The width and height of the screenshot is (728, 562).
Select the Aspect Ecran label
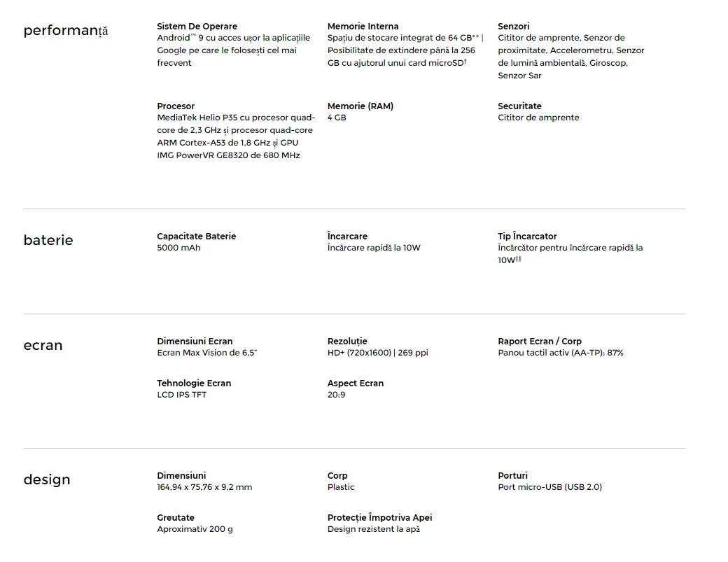(x=355, y=384)
